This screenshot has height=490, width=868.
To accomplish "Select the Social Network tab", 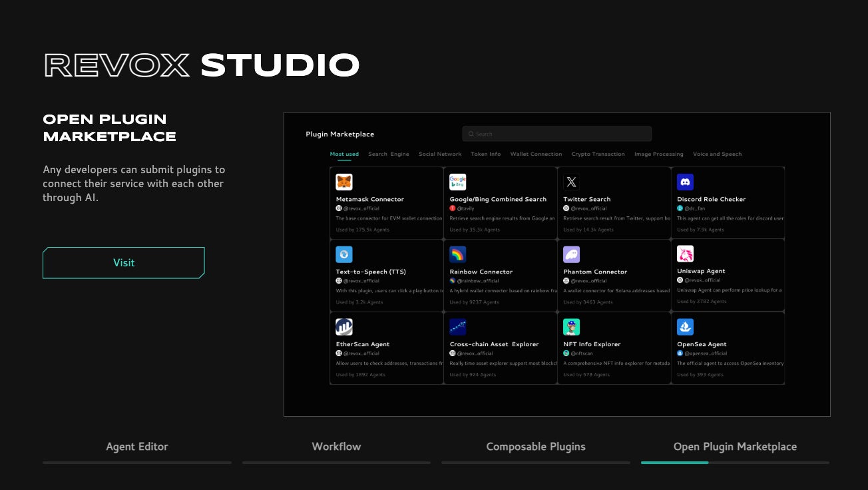I will click(440, 154).
